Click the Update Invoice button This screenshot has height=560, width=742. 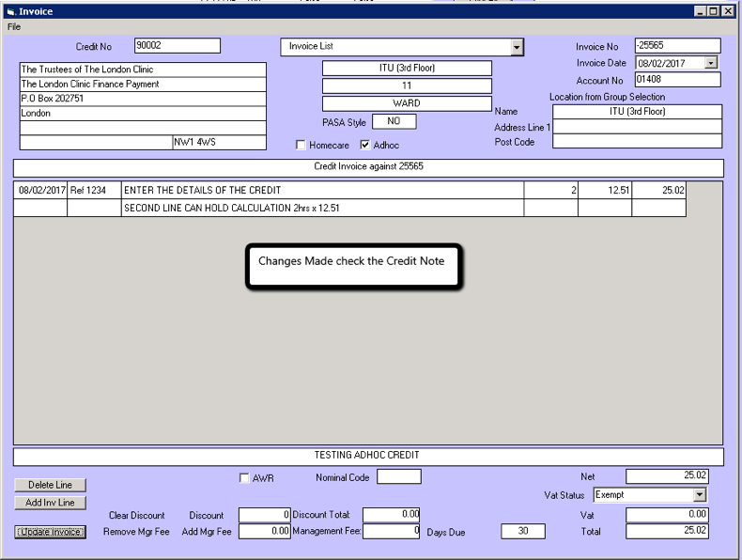pyautogui.click(x=51, y=533)
